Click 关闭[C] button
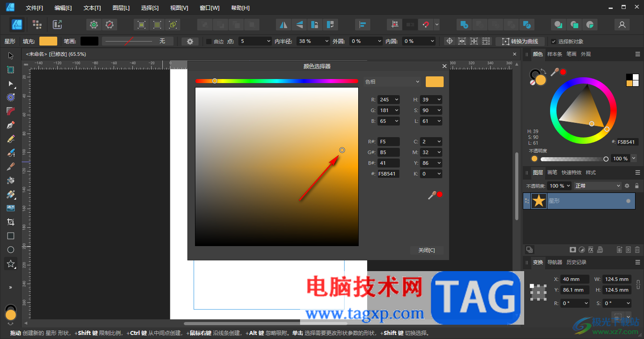Screen dimensions: 644x339 coord(427,250)
